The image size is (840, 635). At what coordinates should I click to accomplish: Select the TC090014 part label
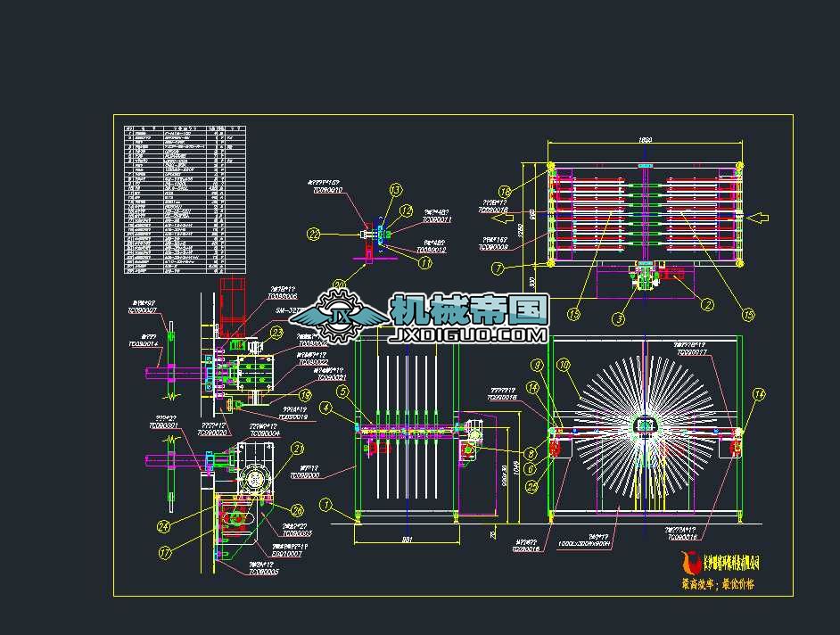[143, 344]
